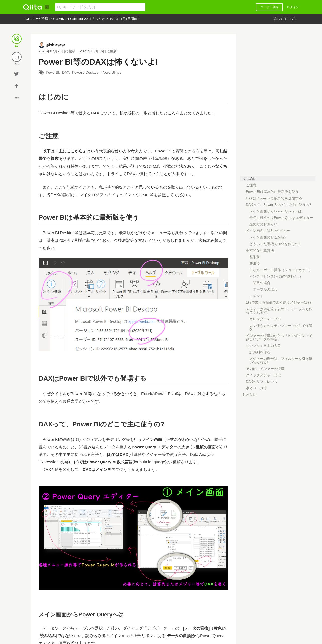Go to 進め方のおさらい TOC entry

pos(263,224)
